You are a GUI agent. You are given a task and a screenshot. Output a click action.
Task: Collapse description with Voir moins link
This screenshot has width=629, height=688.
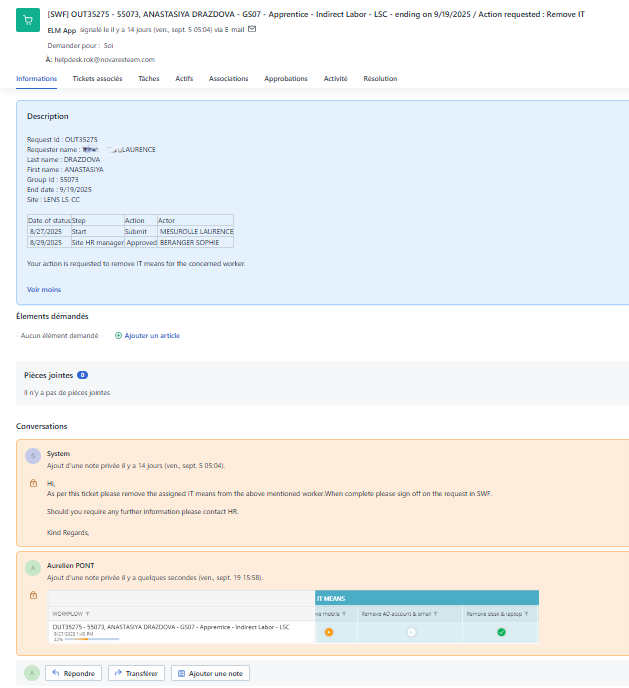[44, 290]
